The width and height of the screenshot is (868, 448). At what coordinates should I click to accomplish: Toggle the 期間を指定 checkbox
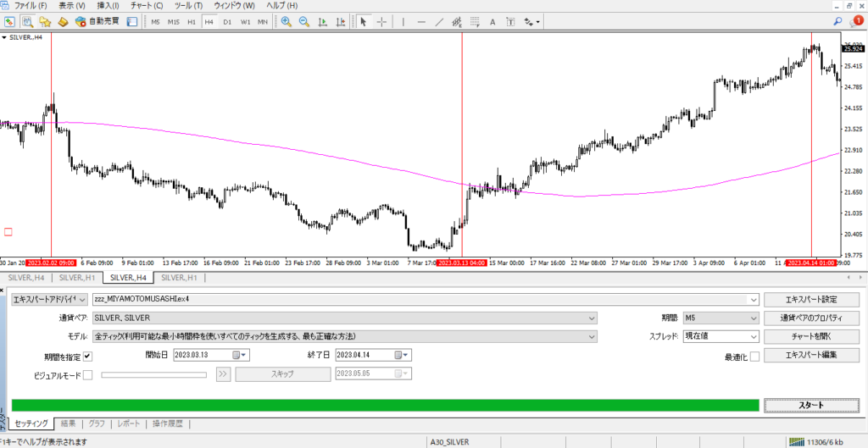point(87,356)
